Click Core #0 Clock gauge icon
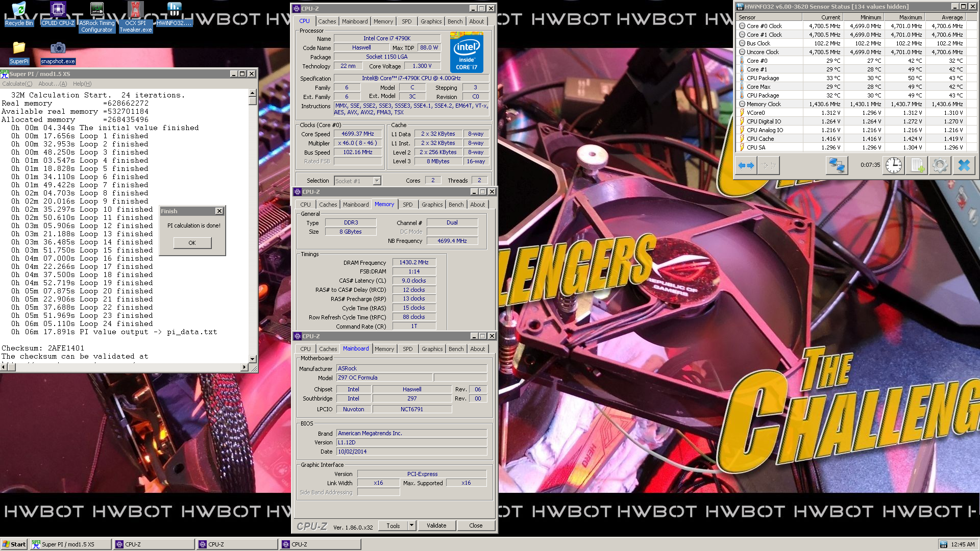The width and height of the screenshot is (980, 551). [x=742, y=26]
